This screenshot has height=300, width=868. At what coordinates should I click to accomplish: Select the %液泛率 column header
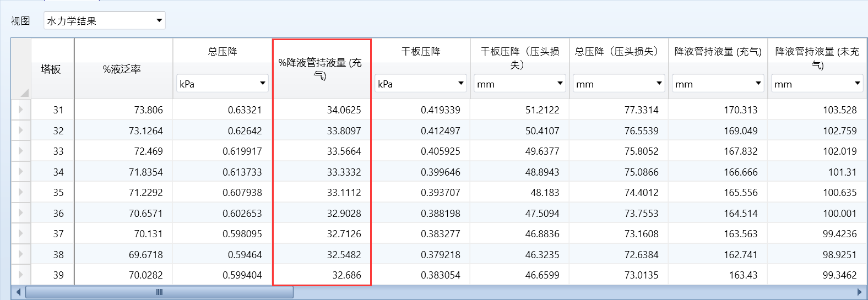click(122, 69)
